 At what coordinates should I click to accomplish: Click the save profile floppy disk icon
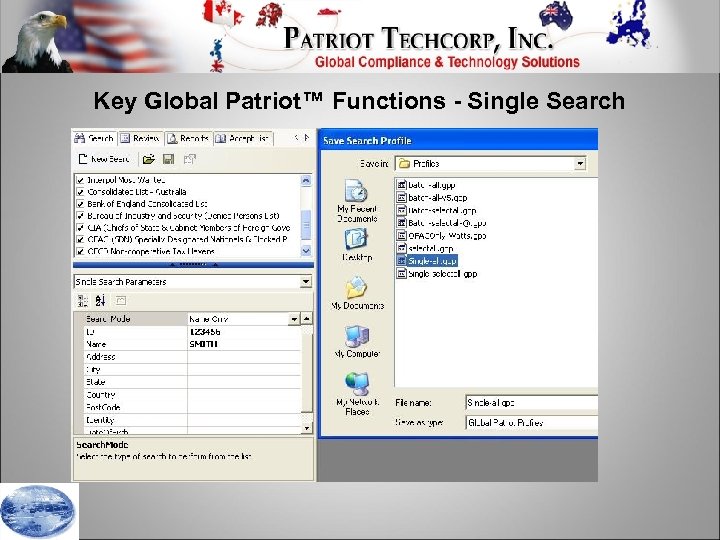click(169, 159)
